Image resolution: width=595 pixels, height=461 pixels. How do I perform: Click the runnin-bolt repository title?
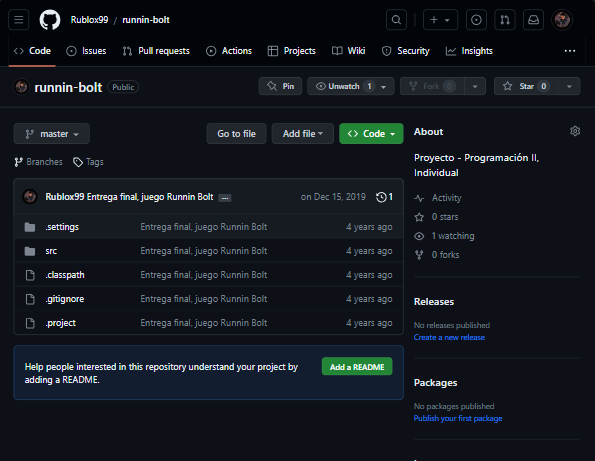point(68,87)
